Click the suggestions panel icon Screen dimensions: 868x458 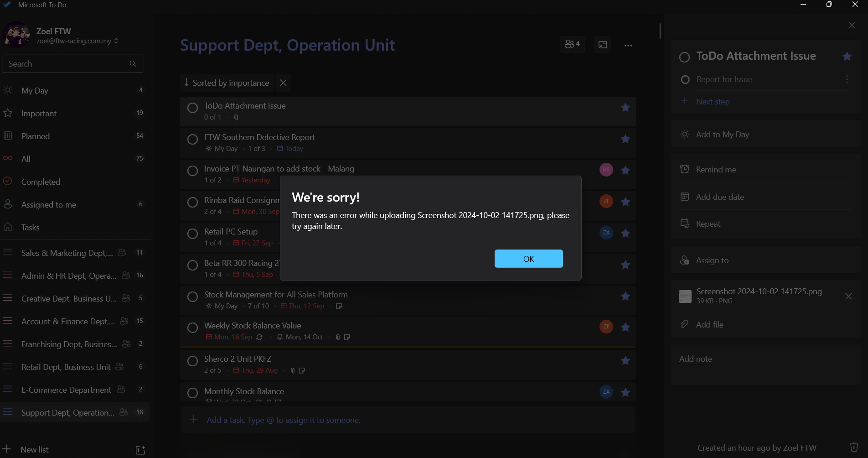603,45
